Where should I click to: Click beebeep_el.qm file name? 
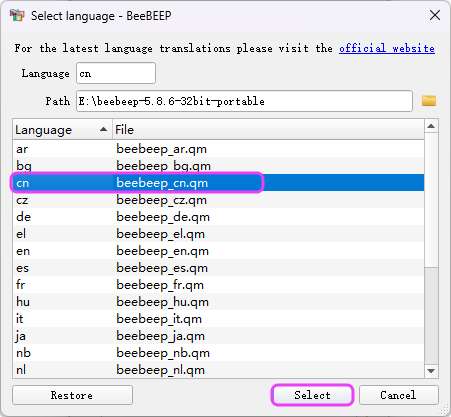pos(161,234)
